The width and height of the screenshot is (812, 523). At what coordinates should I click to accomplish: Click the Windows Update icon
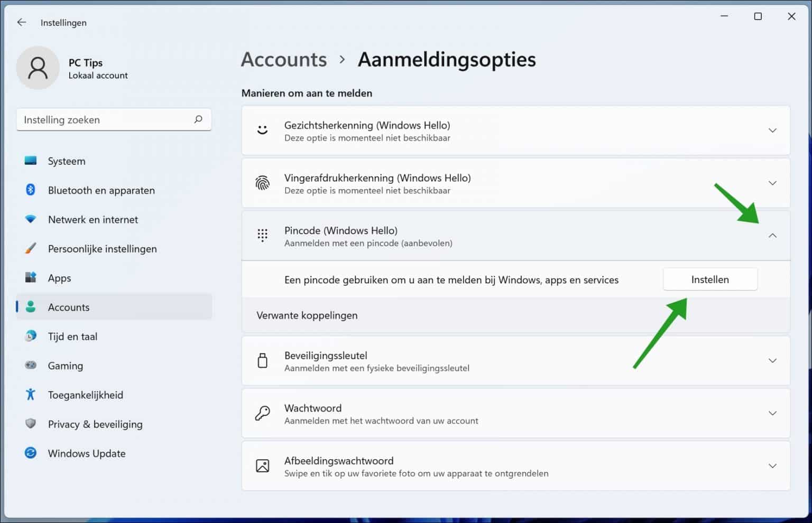(x=30, y=453)
